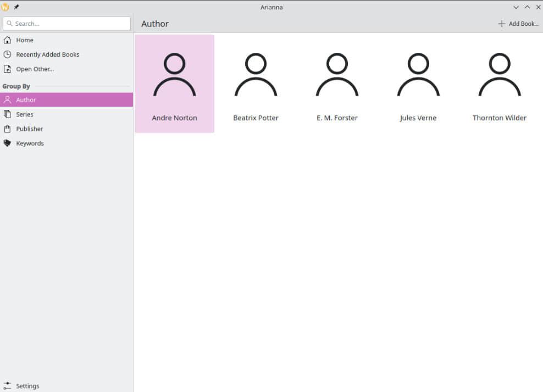Choose Thornton Wilder author tile
Viewport: 543px width, 392px height.
pos(500,84)
